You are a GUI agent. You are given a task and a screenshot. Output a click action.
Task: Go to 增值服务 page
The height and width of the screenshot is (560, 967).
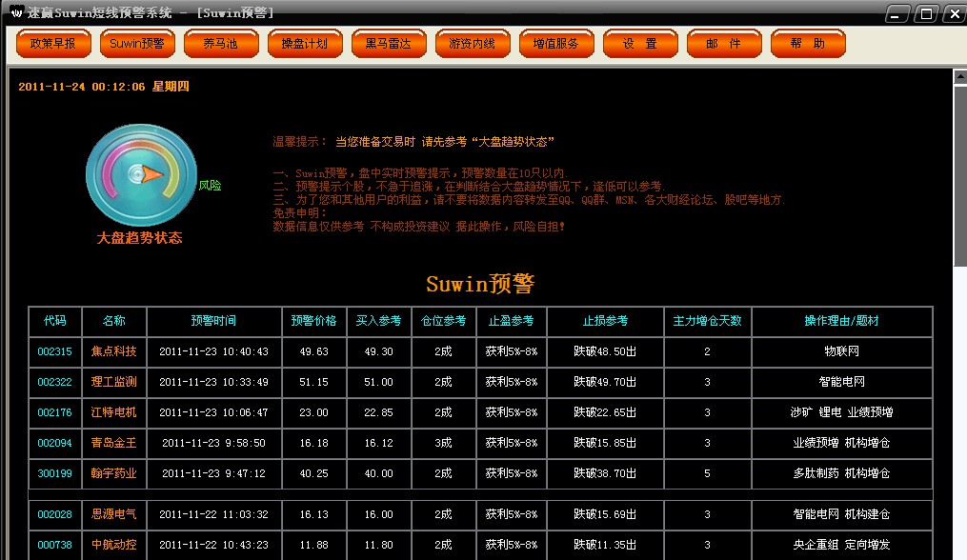556,44
